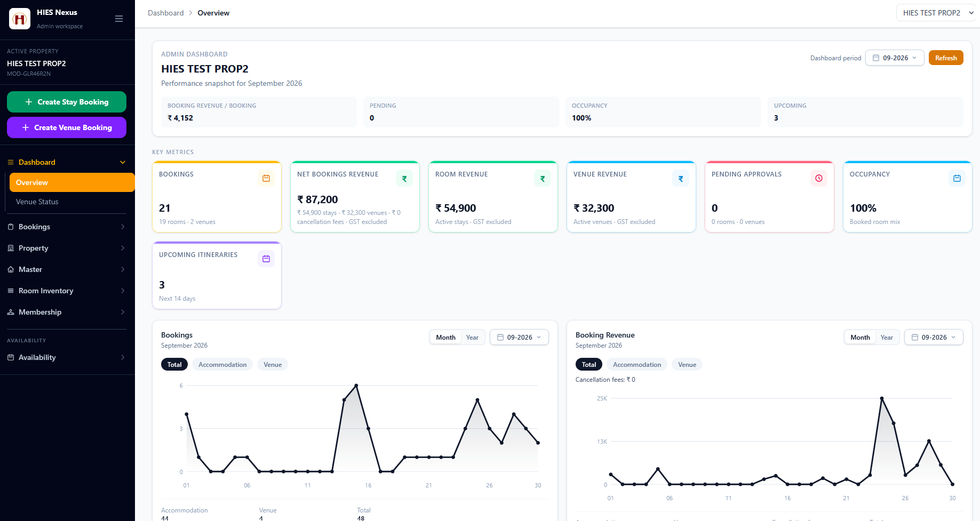Screen dimensions: 980x521
Task: Expand the Room Inventory sidebar chevron
Action: [x=123, y=291]
